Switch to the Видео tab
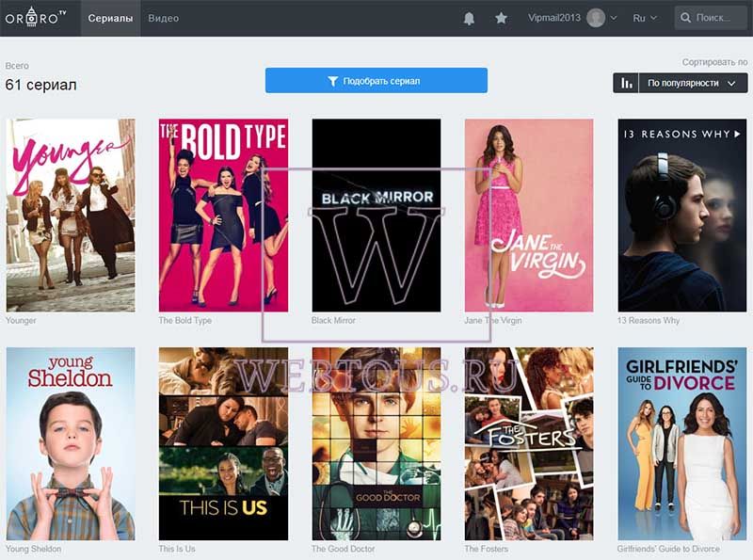The image size is (753, 560). click(x=163, y=18)
